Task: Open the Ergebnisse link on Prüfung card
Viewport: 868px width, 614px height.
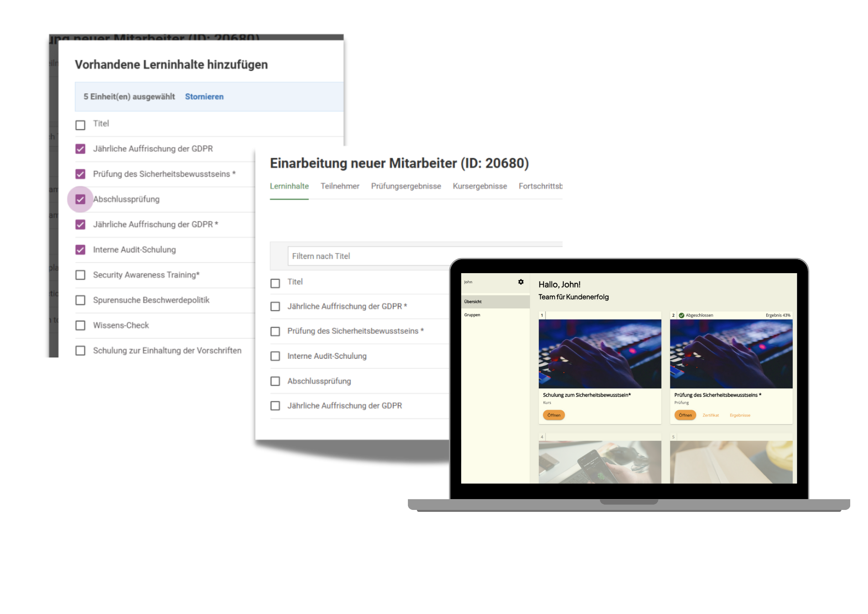Action: click(x=740, y=415)
